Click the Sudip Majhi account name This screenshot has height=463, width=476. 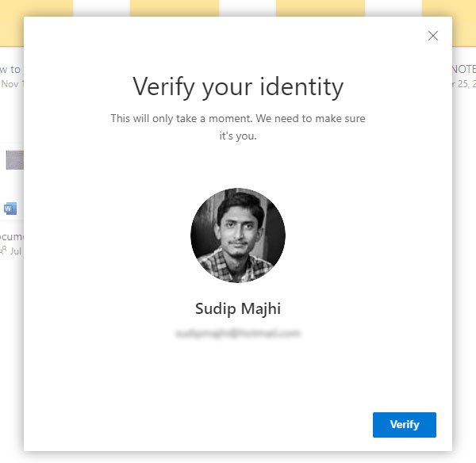pyautogui.click(x=238, y=308)
